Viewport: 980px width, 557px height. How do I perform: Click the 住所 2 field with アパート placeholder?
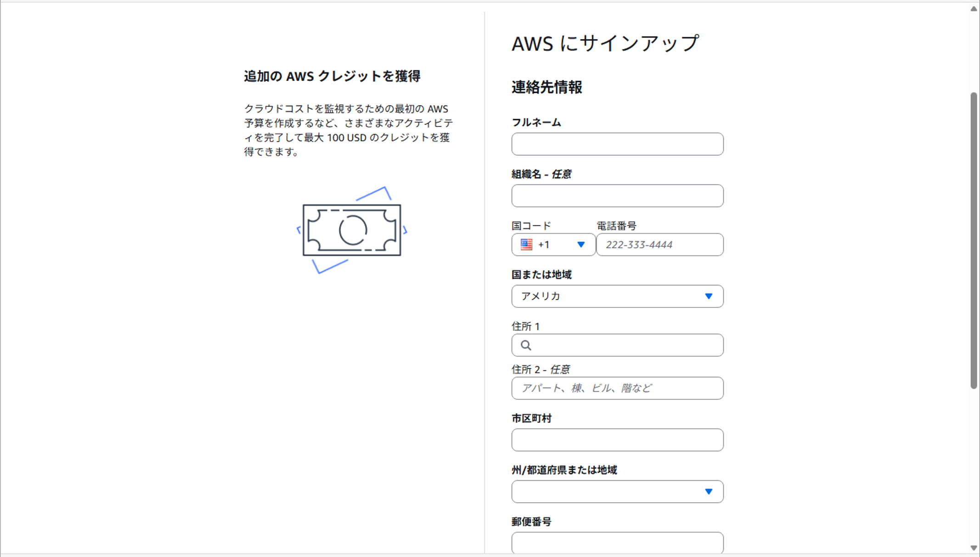pos(617,388)
